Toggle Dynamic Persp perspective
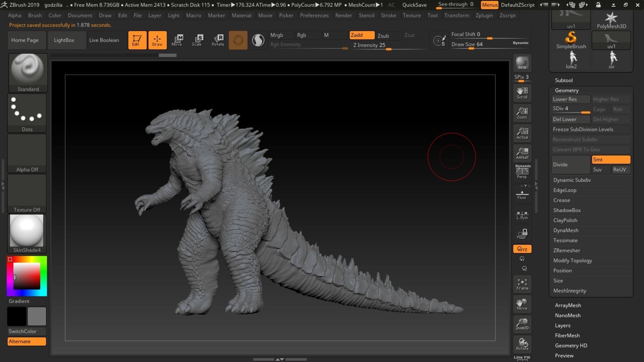This screenshot has height=362, width=644. click(522, 172)
